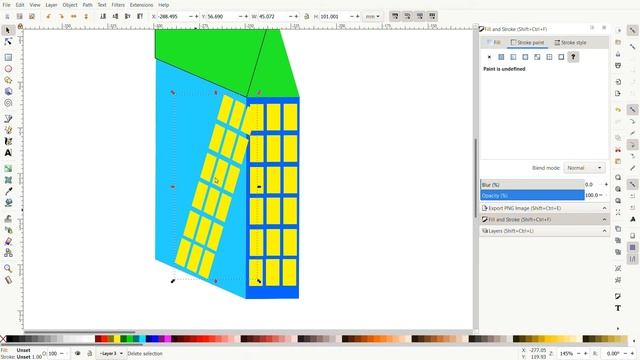Open the Extensions menu
Viewport: 640px width, 360px height.
[x=141, y=5]
